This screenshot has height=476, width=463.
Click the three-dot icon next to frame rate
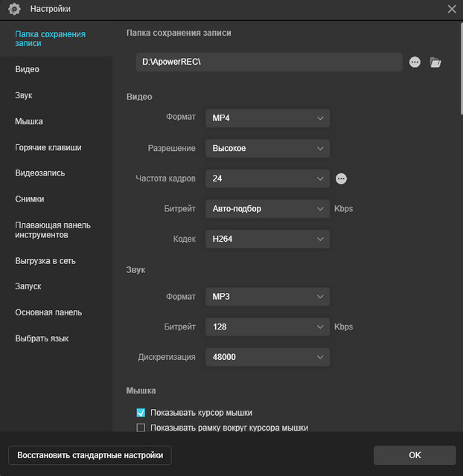coord(342,178)
